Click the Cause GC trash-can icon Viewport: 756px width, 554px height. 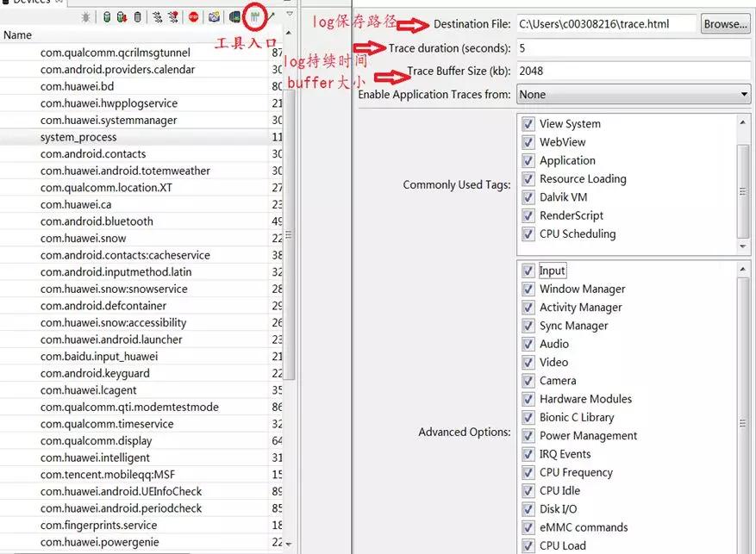click(x=138, y=18)
